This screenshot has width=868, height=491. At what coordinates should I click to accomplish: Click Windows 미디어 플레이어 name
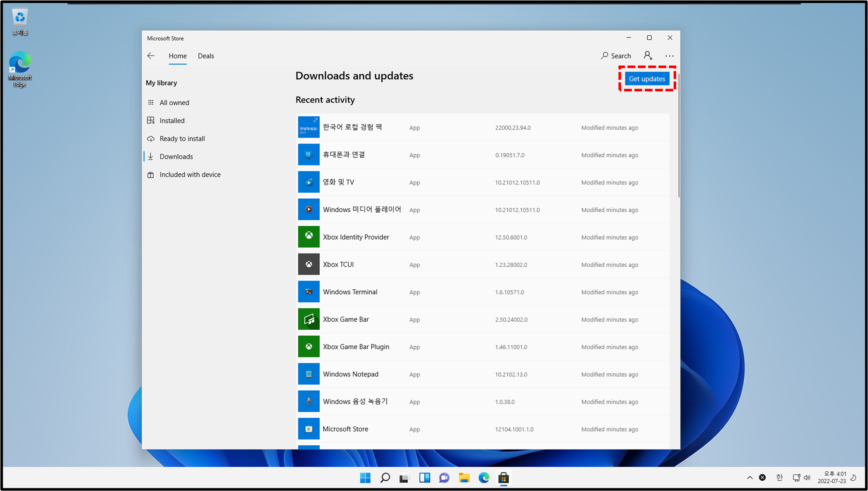pos(362,210)
